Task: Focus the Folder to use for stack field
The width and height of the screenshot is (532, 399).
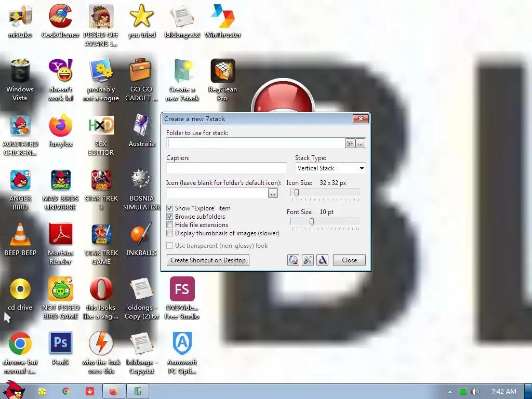Action: [x=256, y=143]
